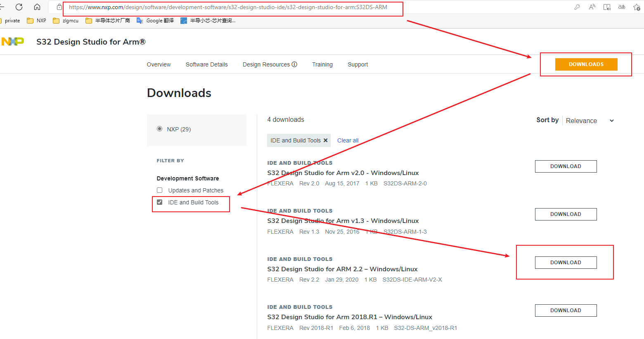Click the Development Software filter heading
The height and width of the screenshot is (339, 644).
pyautogui.click(x=188, y=178)
